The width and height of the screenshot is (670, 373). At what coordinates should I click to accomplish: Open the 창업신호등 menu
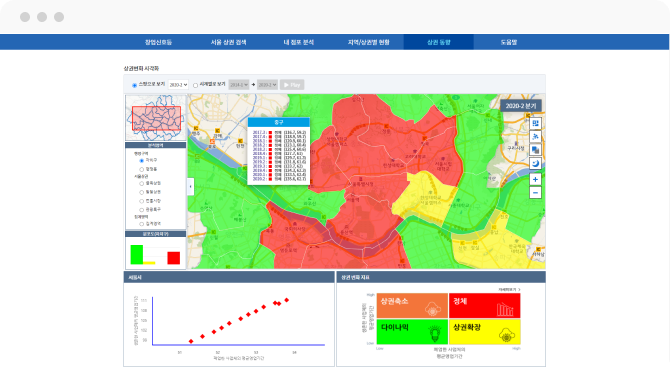point(158,42)
